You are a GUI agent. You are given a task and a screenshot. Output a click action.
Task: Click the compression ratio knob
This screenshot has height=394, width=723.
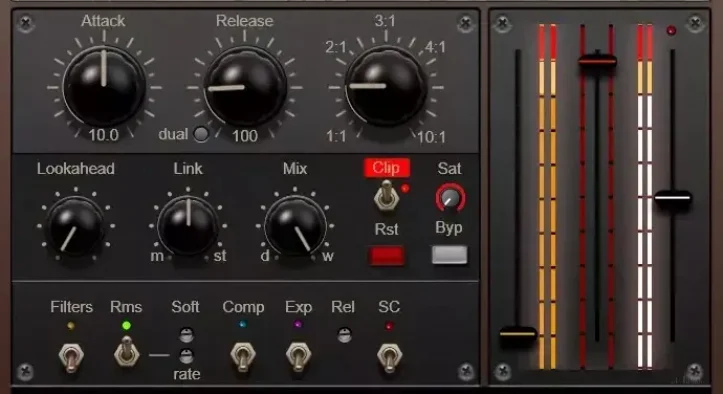click(385, 86)
